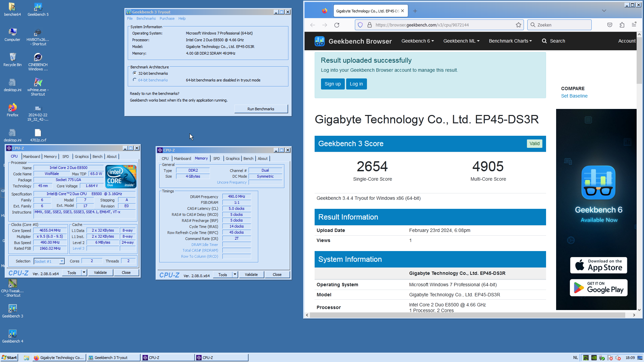Open Windows Explorer from taskbar quick launch
Screen dimensions: 644x362
[x=26, y=358]
